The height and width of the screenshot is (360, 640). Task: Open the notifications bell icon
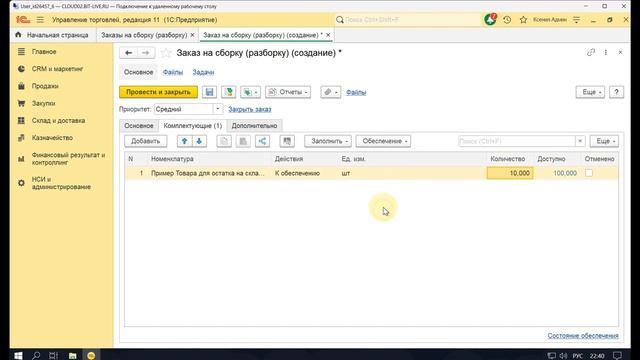coord(490,19)
